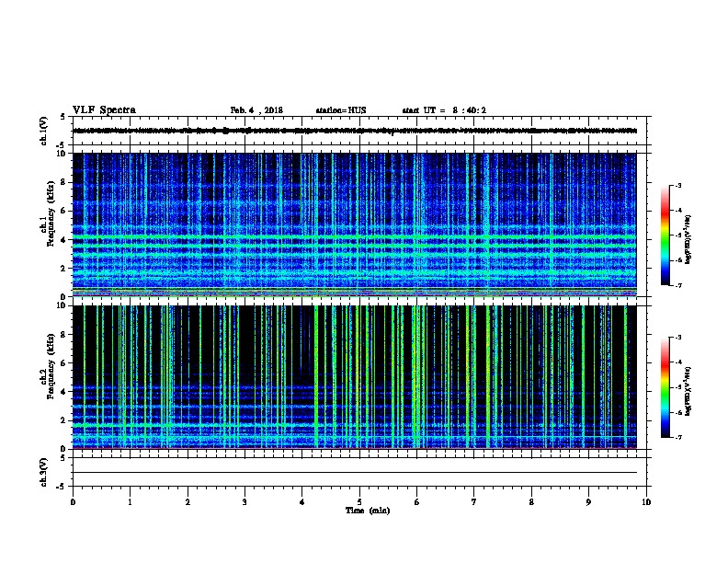Click the '10' kHz tick of ch.2 spectrogram

(63, 305)
